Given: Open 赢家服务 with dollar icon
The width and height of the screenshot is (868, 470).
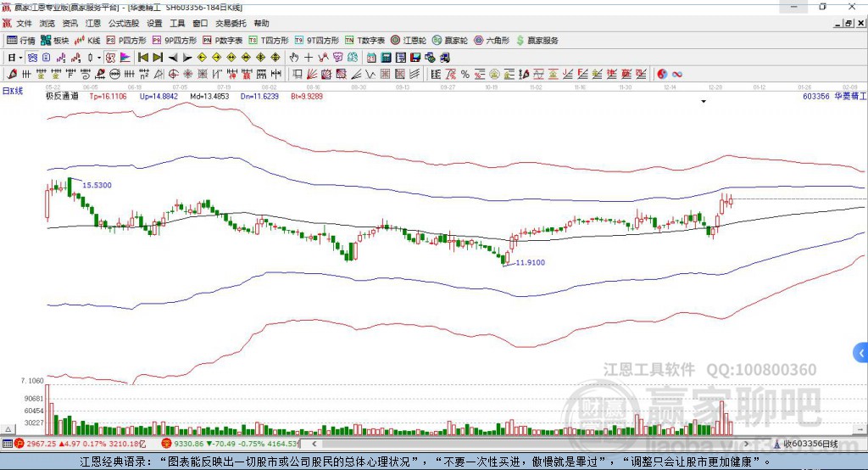Looking at the screenshot, I should tap(537, 41).
